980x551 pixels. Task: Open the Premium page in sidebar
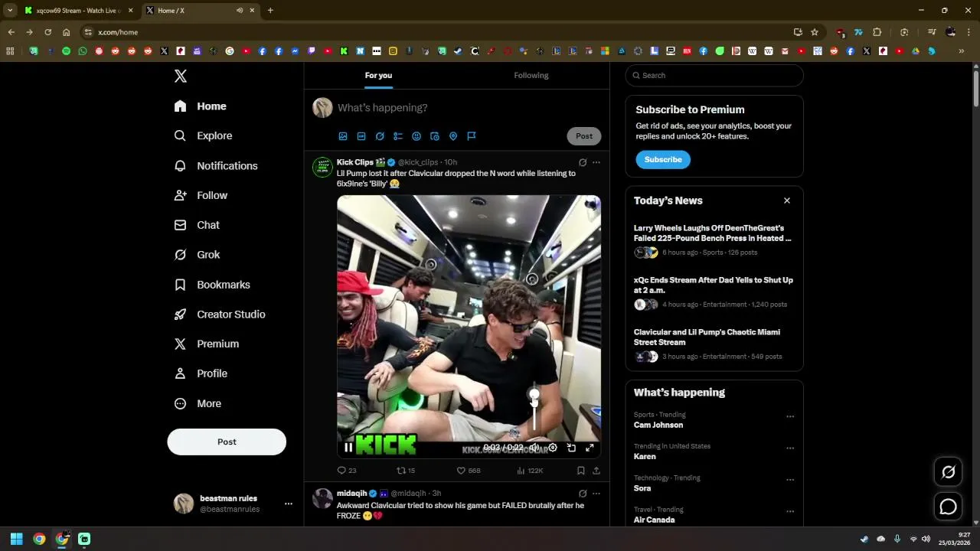tap(207, 344)
